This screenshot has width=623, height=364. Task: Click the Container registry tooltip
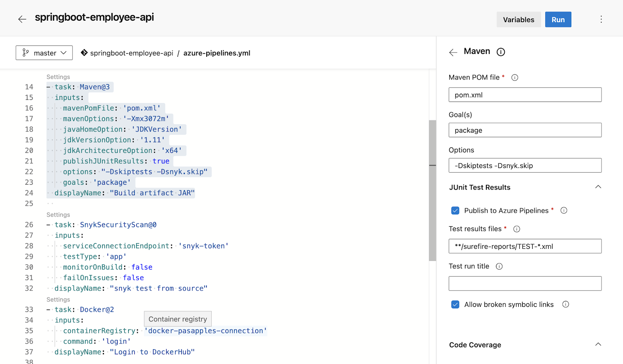[178, 319]
